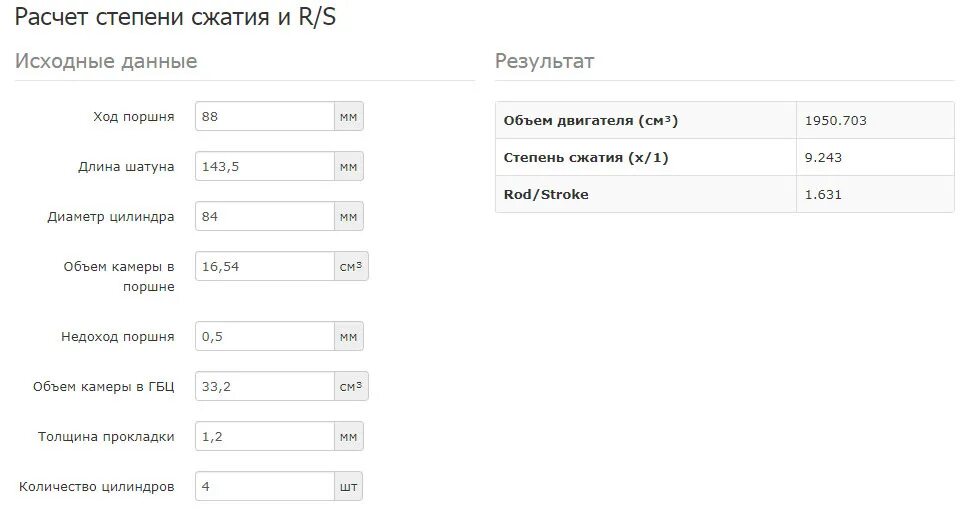Click the Rod/Stroke row label
Screen dimensions: 971x512
click(x=546, y=194)
